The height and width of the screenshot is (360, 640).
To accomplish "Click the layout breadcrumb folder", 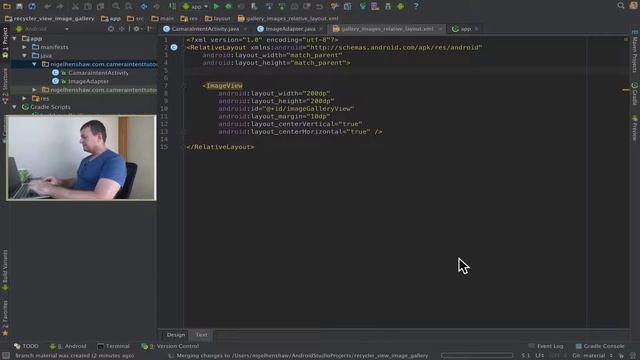I will coord(219,18).
